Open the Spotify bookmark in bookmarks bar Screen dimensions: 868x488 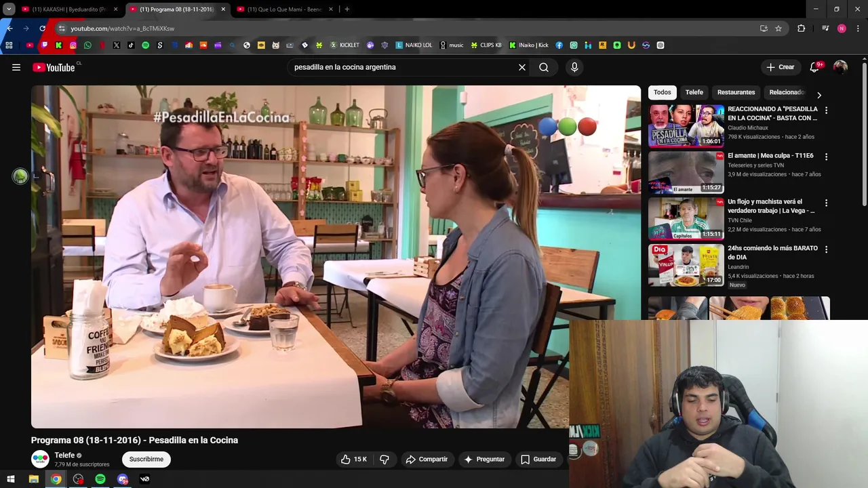pos(145,45)
